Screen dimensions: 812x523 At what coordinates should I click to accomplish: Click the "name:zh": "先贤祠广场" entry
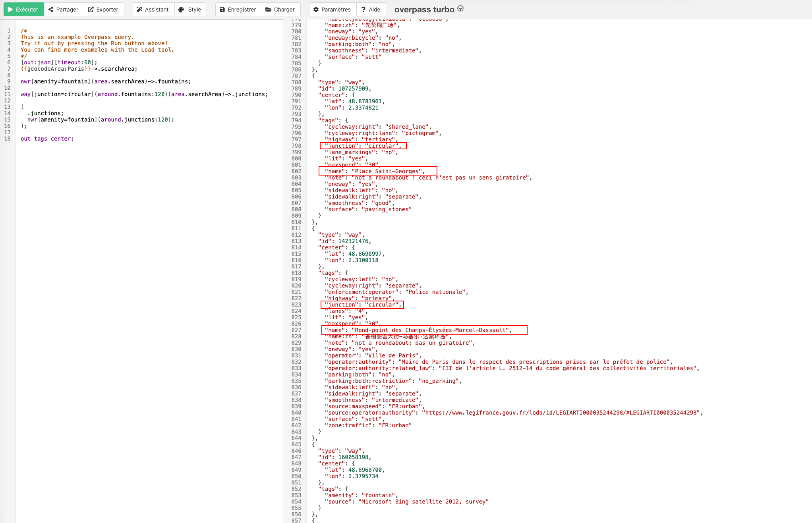point(362,25)
